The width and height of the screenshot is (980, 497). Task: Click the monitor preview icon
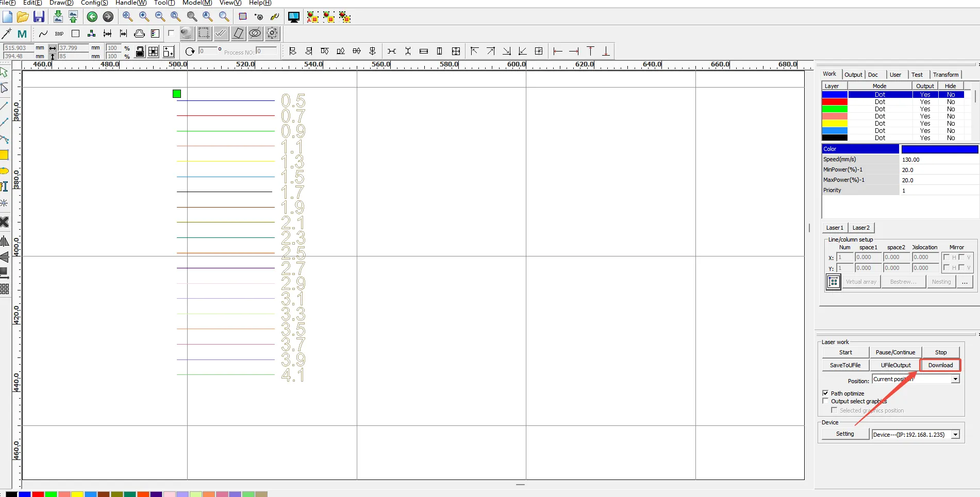(293, 17)
